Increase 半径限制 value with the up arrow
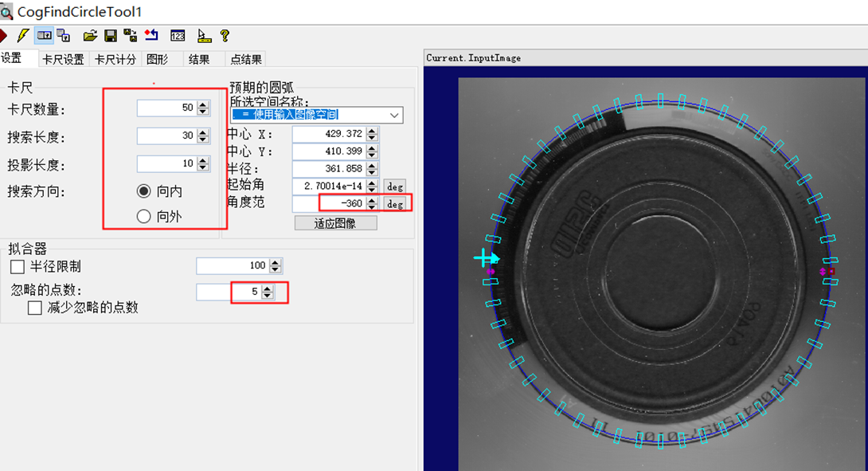 pos(275,261)
